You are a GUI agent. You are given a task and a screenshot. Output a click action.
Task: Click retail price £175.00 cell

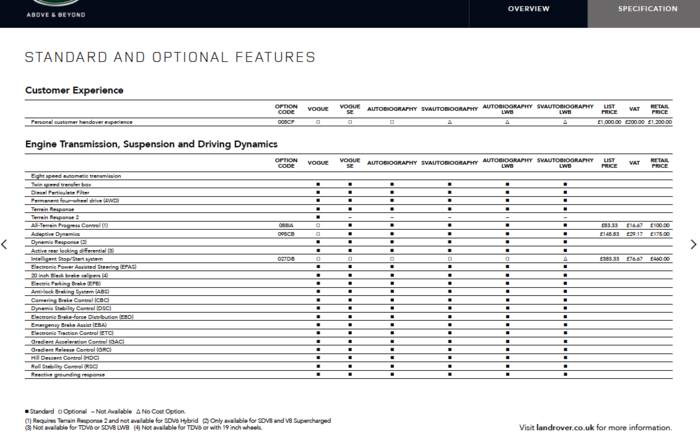(x=660, y=234)
